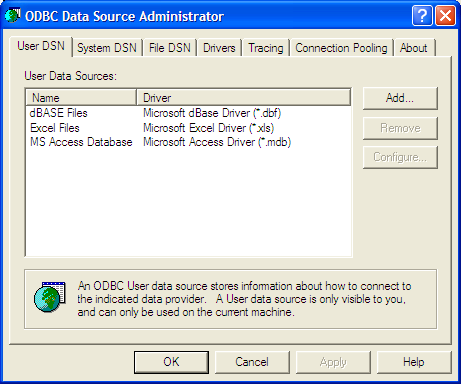Click the Name column header

[81, 98]
